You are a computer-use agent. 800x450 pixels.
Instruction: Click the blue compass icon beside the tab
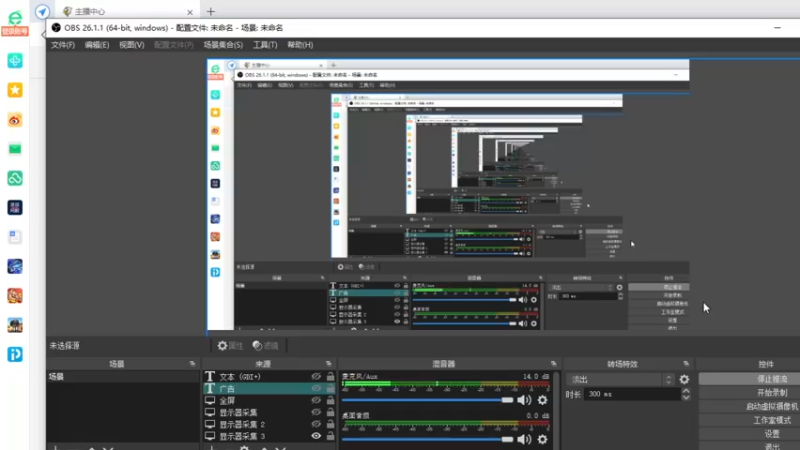pyautogui.click(x=42, y=11)
